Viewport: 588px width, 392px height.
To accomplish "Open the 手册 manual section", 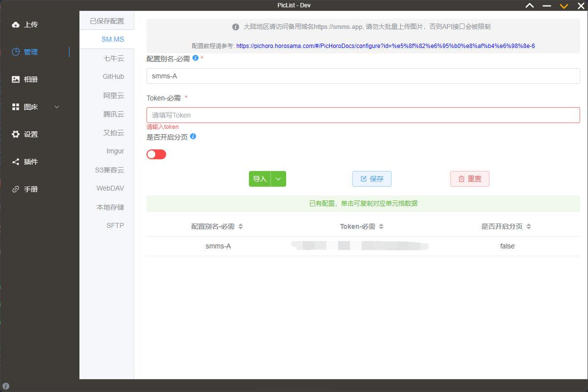I will [x=25, y=189].
